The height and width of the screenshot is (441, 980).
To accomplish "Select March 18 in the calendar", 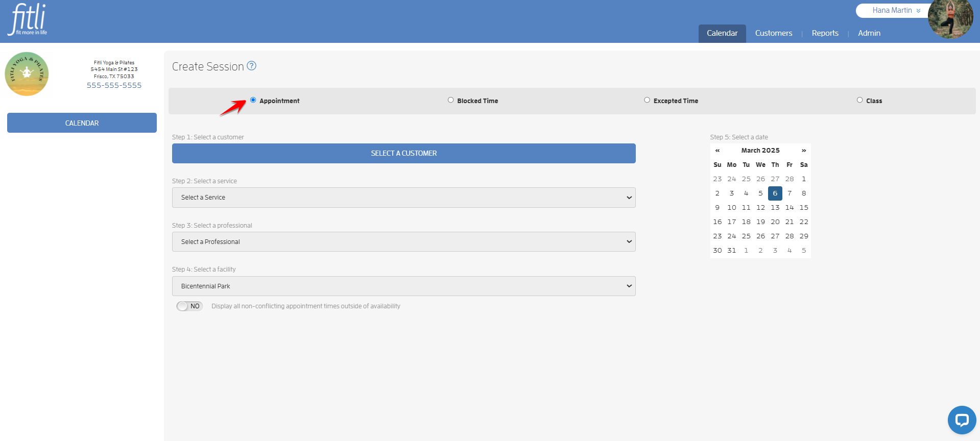I will pos(746,222).
